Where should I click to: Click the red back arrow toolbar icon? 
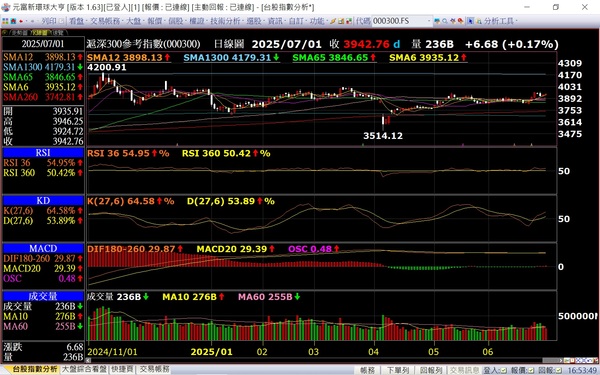21,21
